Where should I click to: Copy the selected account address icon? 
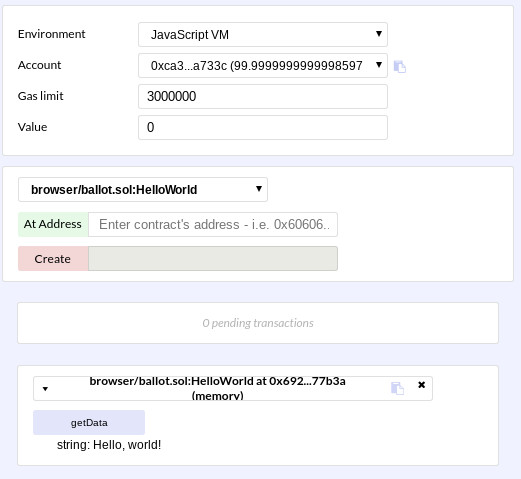[x=399, y=66]
